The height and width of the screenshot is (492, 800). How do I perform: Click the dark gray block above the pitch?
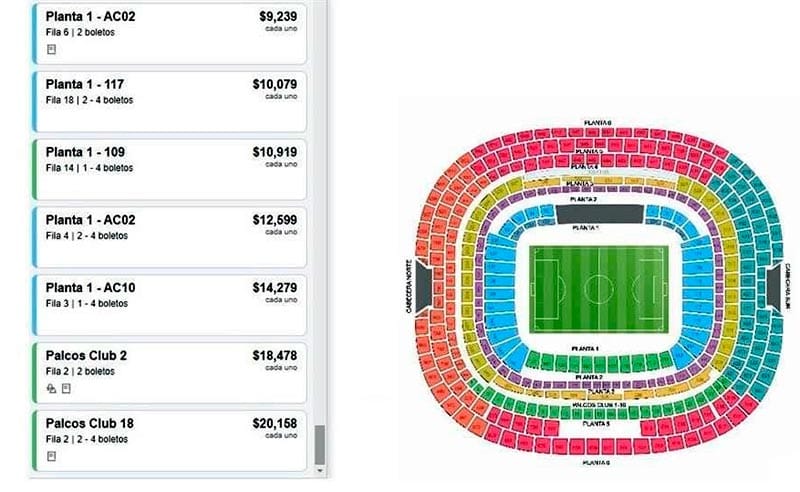tap(598, 213)
